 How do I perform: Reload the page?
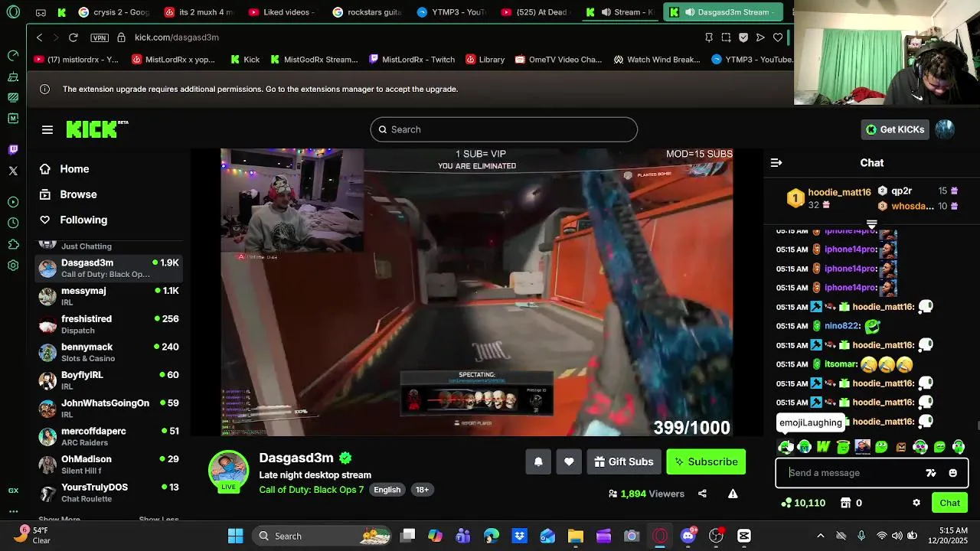73,37
